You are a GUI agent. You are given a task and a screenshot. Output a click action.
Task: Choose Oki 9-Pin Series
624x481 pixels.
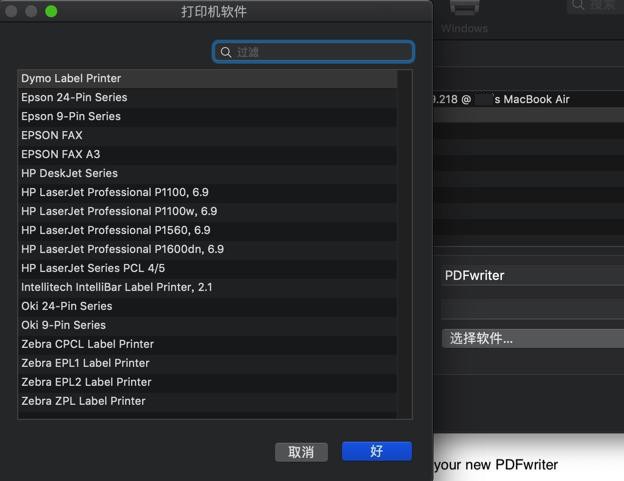[207, 325]
